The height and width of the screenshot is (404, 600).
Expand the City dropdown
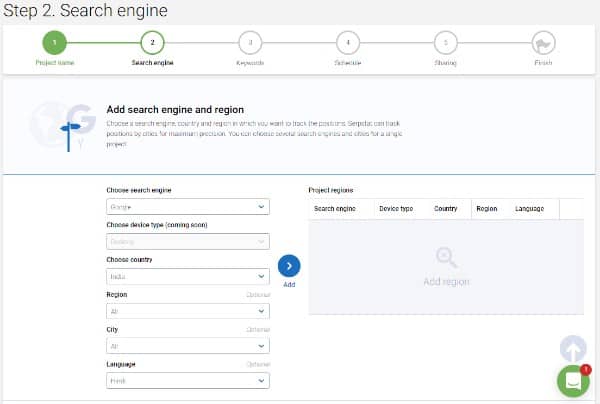[187, 346]
